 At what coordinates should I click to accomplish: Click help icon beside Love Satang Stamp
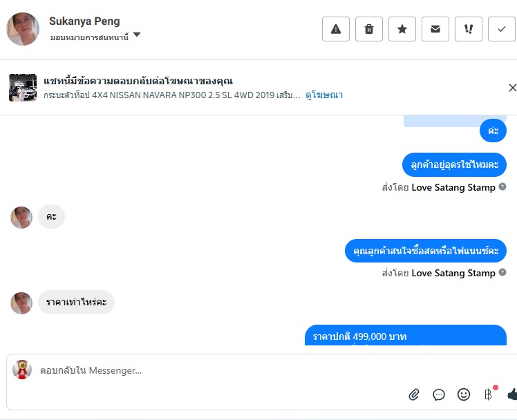(502, 187)
